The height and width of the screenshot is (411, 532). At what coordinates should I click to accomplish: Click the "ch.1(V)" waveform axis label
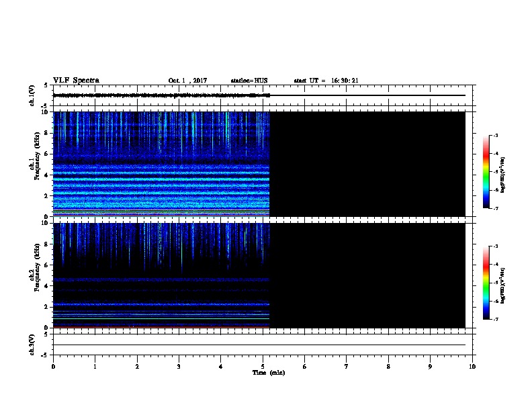[32, 95]
